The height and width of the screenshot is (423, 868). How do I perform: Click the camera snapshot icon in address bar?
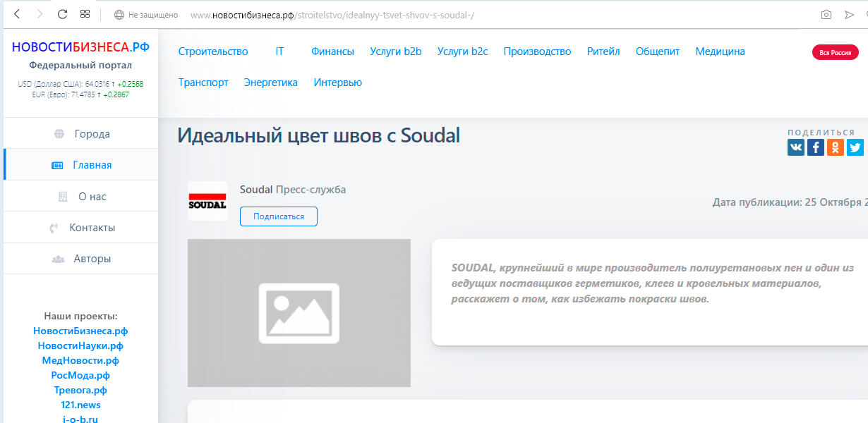(826, 15)
